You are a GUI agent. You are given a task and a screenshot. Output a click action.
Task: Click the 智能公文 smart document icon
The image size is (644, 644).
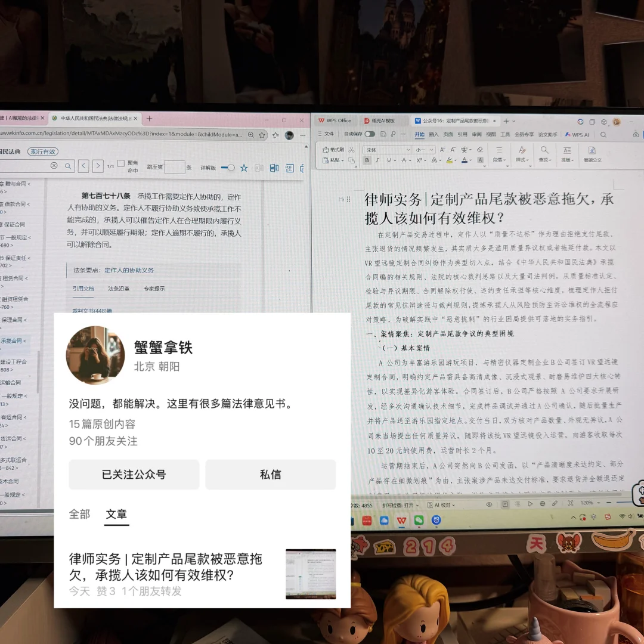click(592, 154)
